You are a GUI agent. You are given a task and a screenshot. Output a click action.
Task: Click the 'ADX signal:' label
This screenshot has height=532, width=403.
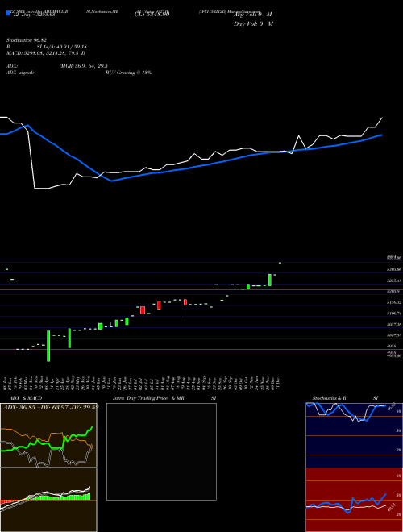coord(20,73)
